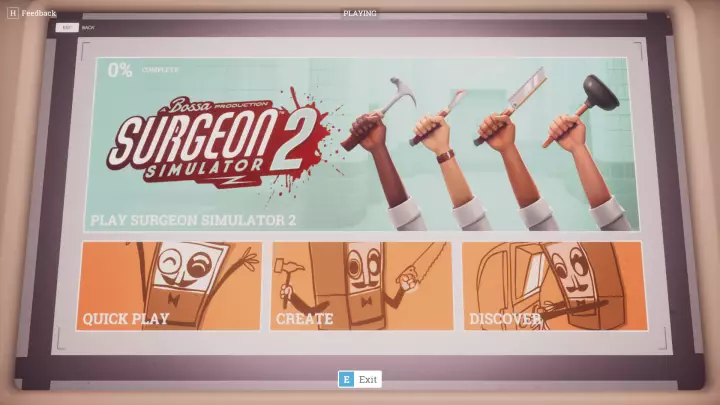Image resolution: width=720 pixels, height=405 pixels.
Task: Open the Discover tile
Action: [x=554, y=286]
